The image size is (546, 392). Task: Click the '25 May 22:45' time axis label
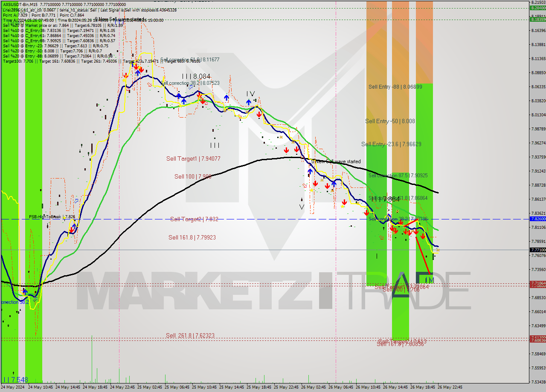286,387
